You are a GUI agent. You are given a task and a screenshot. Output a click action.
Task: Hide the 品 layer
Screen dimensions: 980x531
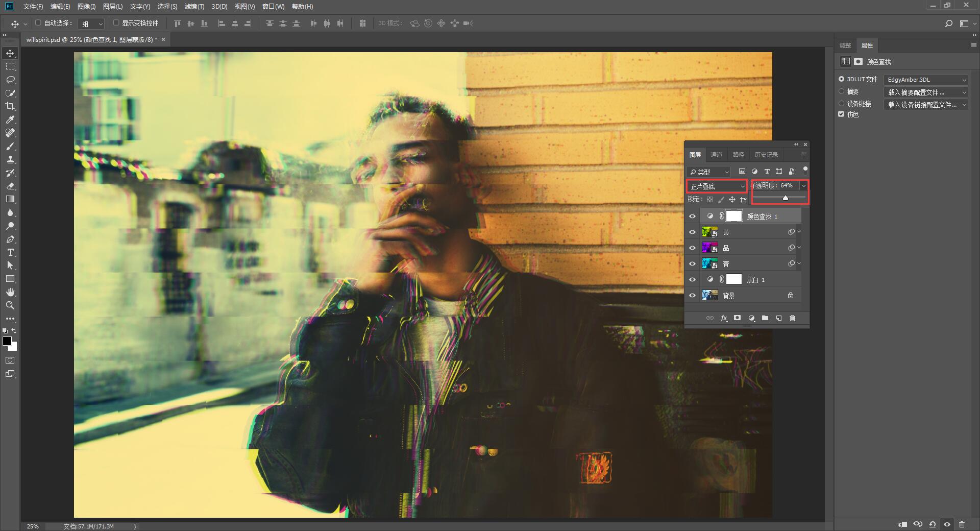tap(692, 248)
